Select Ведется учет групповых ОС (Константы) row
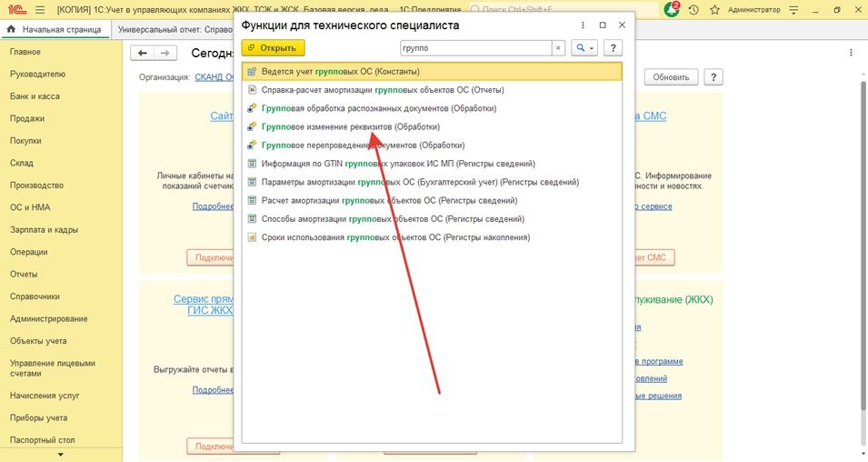The height and width of the screenshot is (462, 868). 432,72
